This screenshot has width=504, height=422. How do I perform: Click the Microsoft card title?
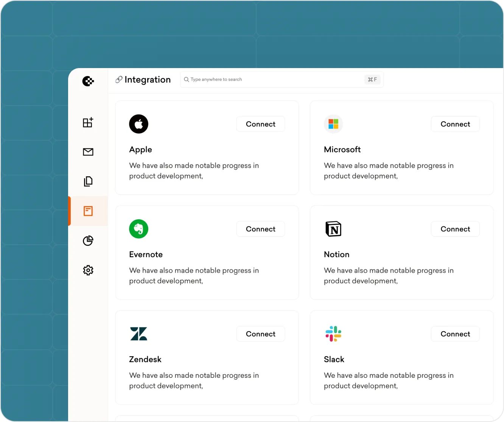pos(342,149)
